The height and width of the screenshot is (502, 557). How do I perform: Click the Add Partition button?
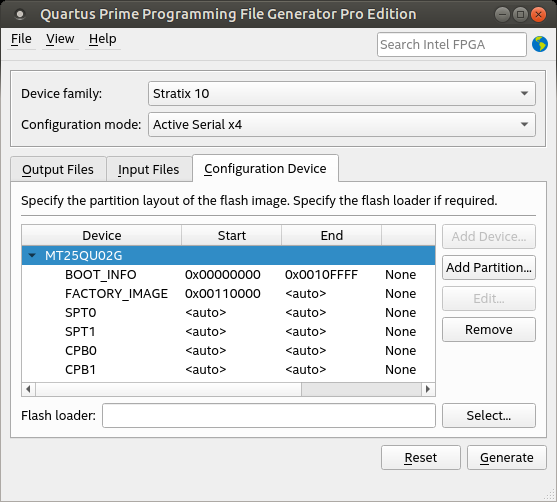(x=489, y=268)
